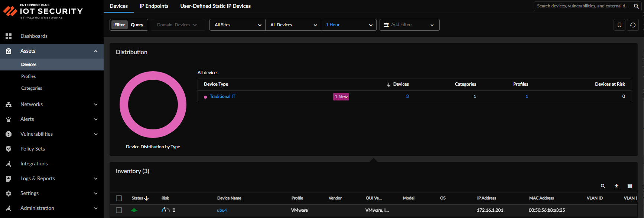Download the inventory list
644x218 pixels.
(x=617, y=186)
